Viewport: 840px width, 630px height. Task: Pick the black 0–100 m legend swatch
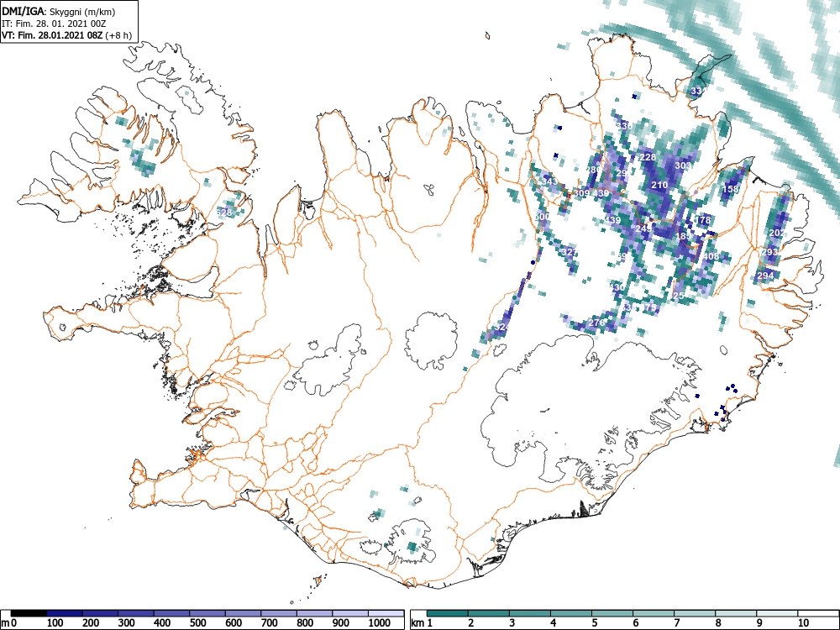pos(29,613)
